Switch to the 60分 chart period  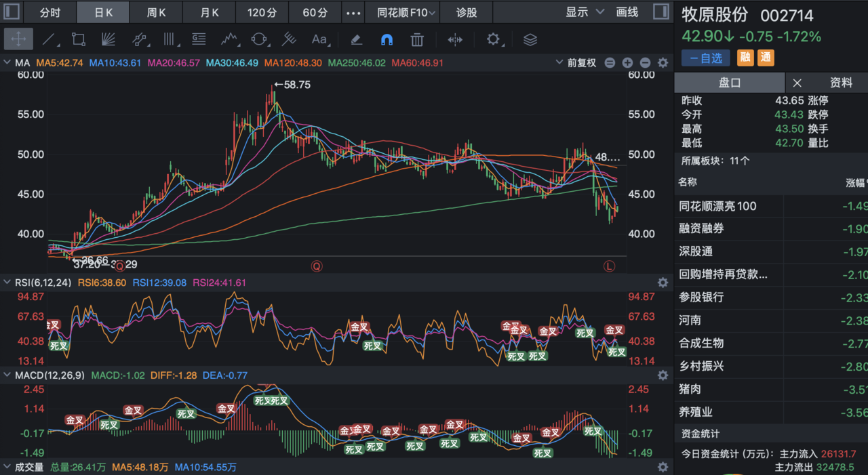(315, 12)
